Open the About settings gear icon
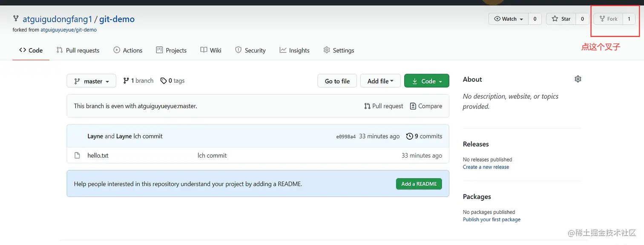644x245 pixels. [x=578, y=79]
